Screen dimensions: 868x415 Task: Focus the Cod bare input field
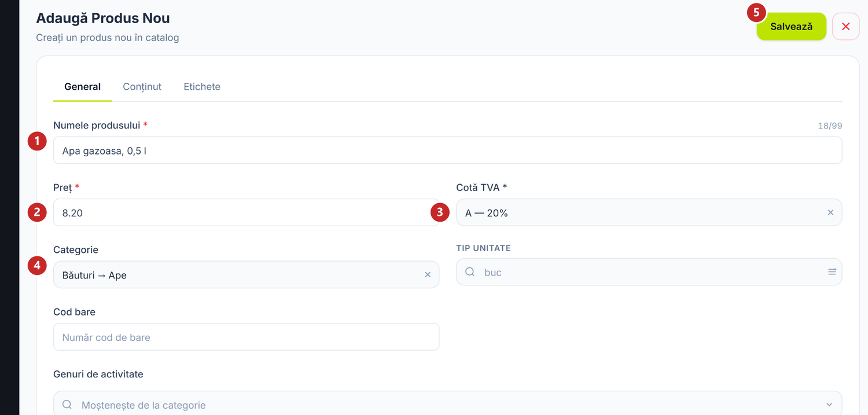pos(246,337)
